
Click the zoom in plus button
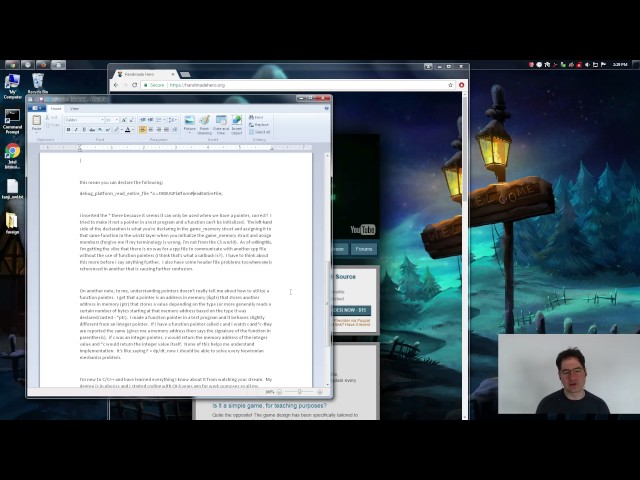320,392
